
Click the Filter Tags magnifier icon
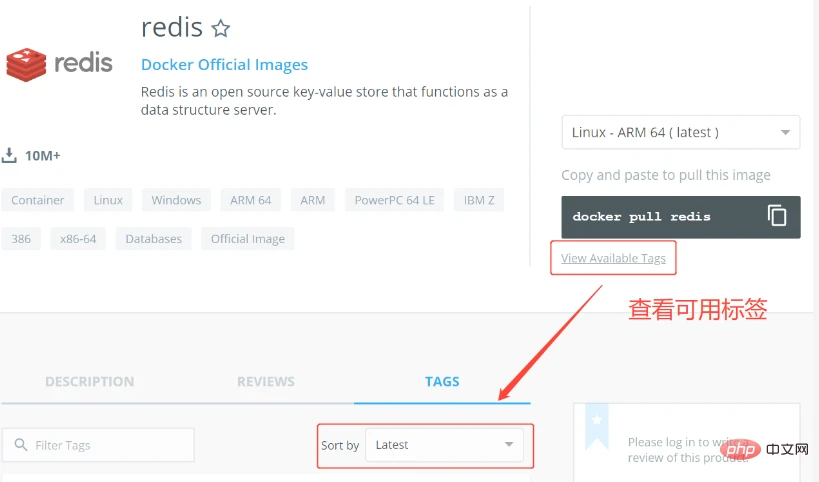pyautogui.click(x=21, y=444)
